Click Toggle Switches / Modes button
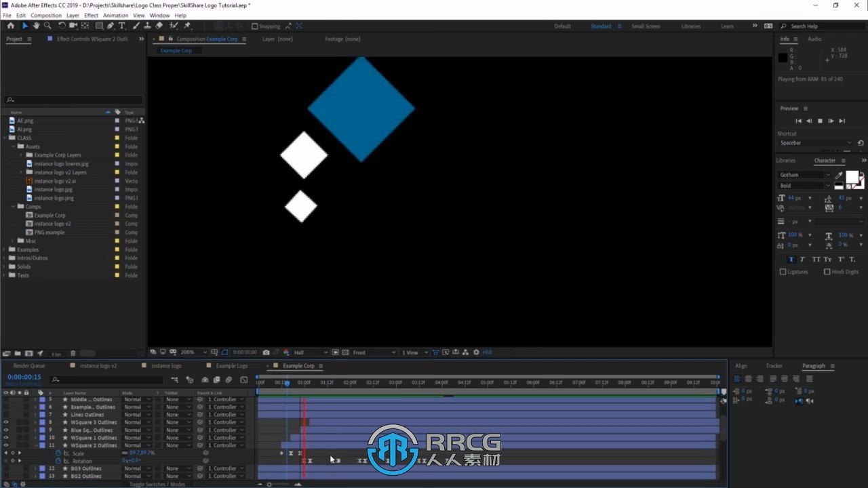Viewport: 868px width, 488px height. pyautogui.click(x=157, y=484)
